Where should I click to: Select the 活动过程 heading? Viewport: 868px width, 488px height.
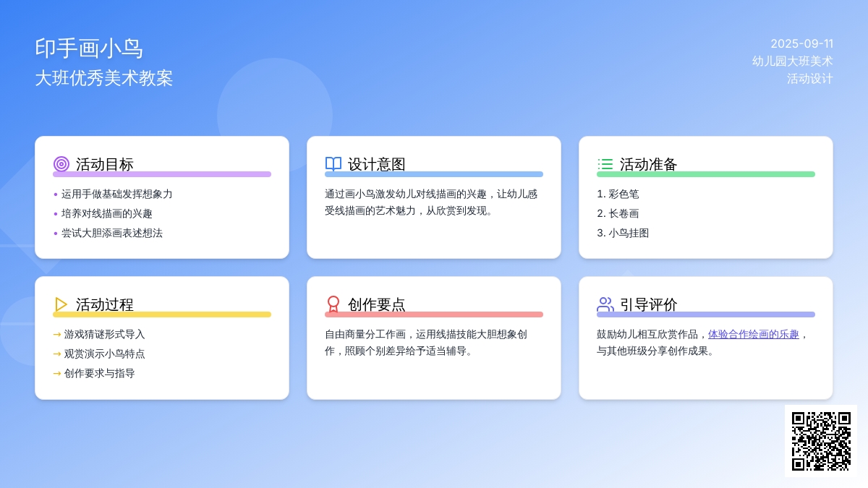pos(105,304)
